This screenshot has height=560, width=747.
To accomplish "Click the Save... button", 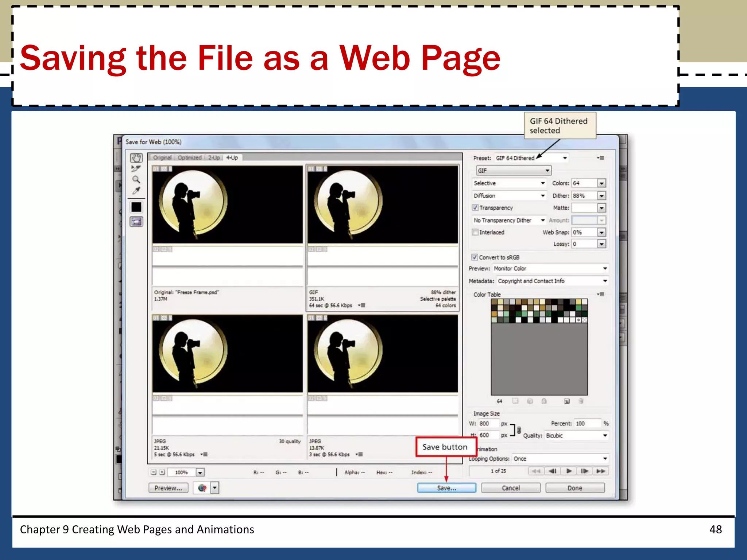I will pyautogui.click(x=446, y=488).
